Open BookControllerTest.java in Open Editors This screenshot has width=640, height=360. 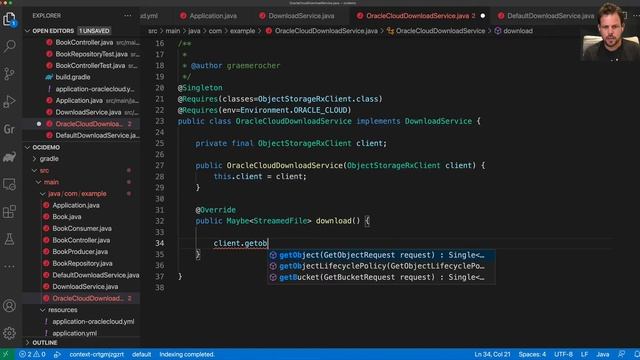(x=90, y=66)
